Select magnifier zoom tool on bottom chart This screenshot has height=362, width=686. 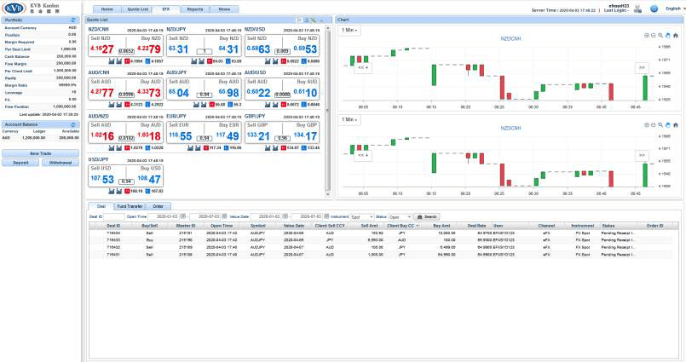(661, 125)
